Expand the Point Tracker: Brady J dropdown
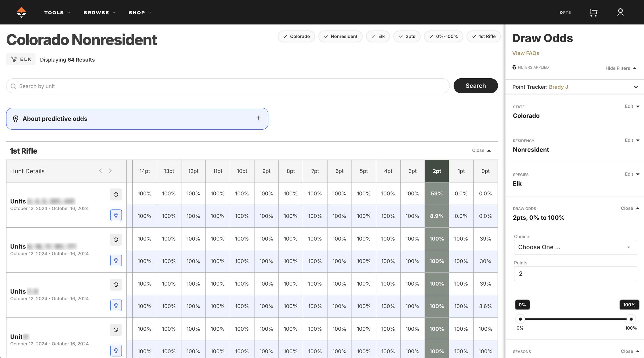 point(636,87)
